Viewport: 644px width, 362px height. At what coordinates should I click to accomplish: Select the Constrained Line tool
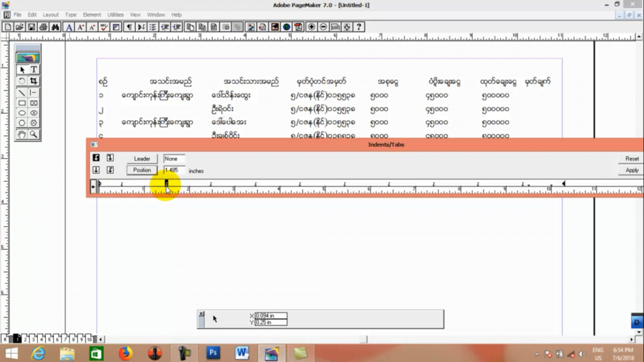pos(34,93)
